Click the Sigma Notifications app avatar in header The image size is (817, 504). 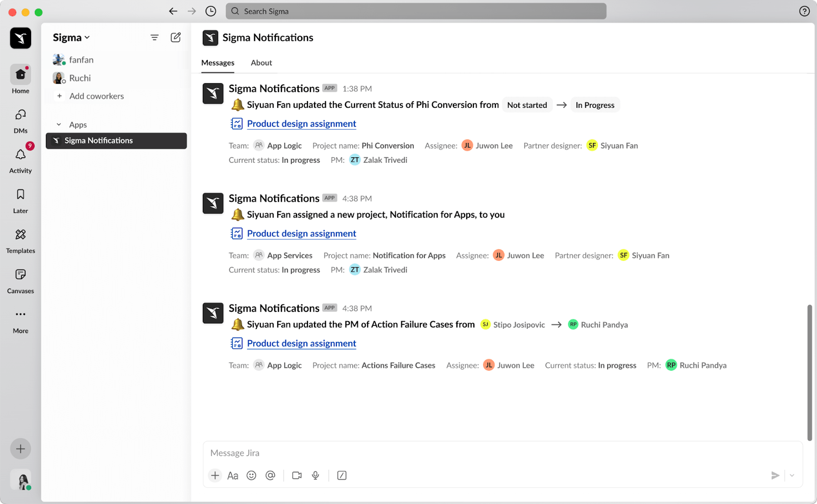pyautogui.click(x=210, y=38)
